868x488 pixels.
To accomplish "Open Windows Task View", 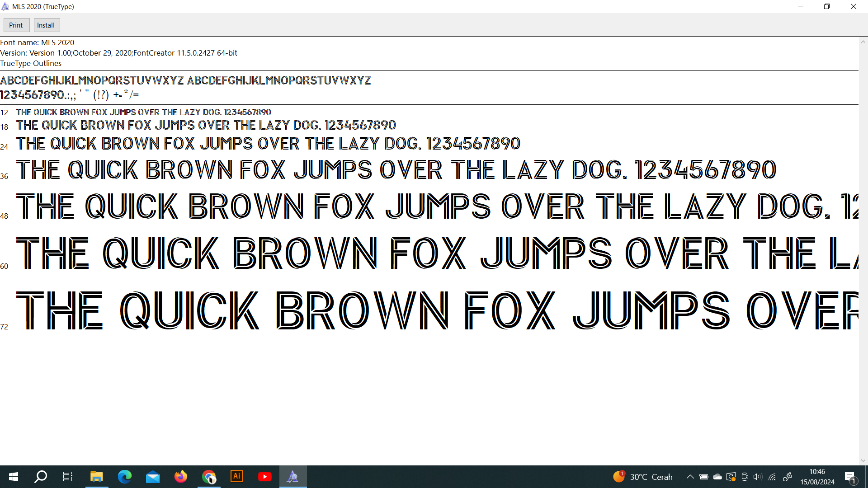I will point(68,477).
